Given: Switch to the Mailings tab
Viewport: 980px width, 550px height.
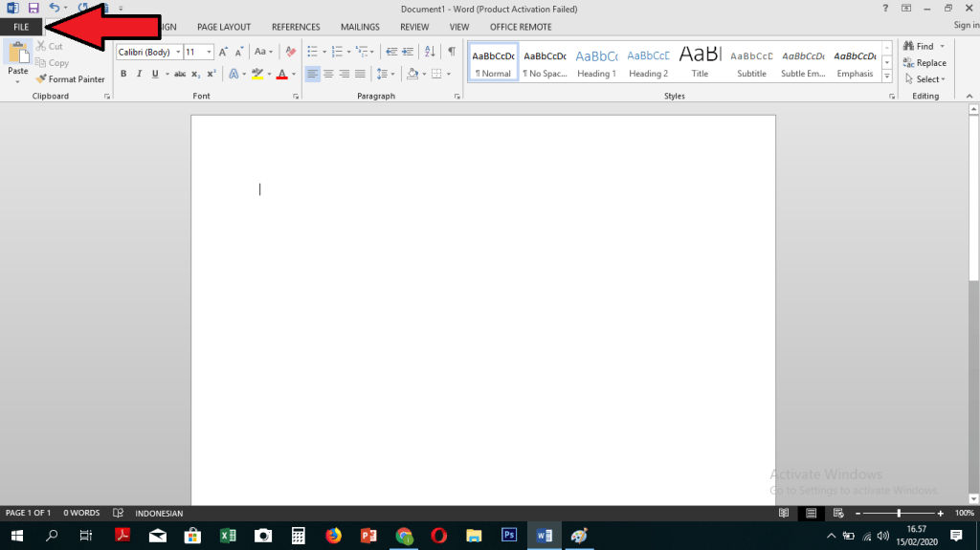Looking at the screenshot, I should coord(360,27).
